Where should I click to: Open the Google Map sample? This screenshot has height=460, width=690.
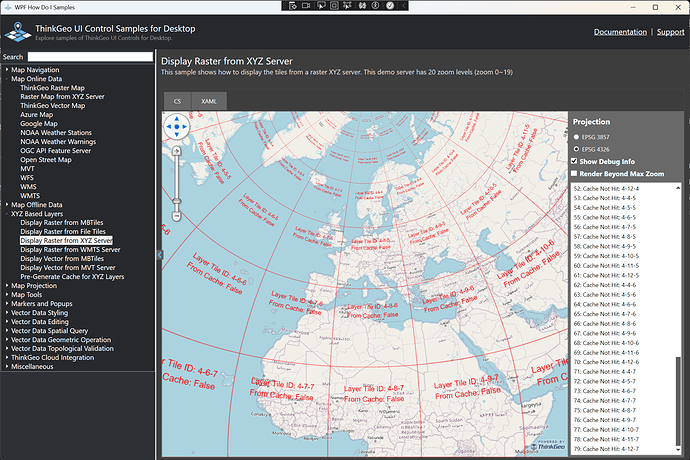coord(39,124)
